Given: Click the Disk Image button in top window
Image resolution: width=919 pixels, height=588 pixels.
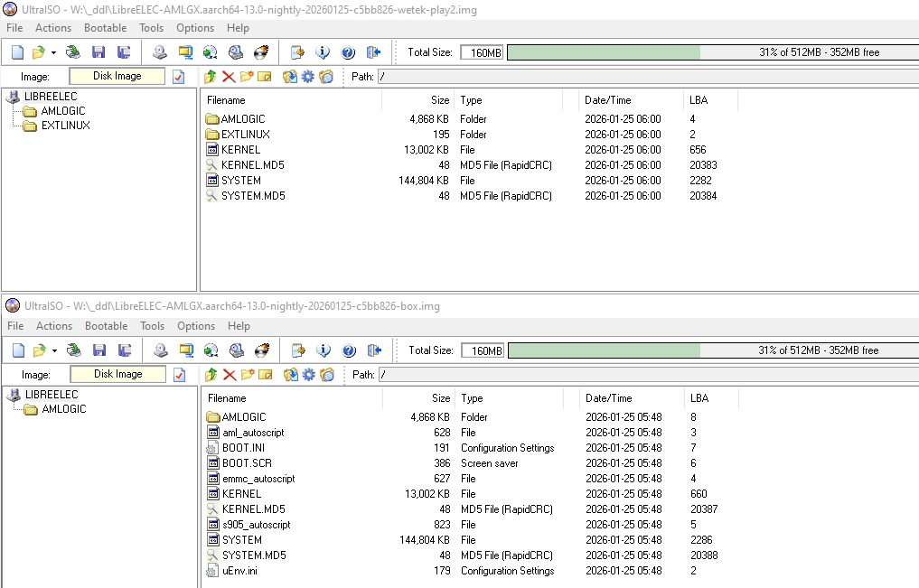Looking at the screenshot, I should [x=117, y=77].
